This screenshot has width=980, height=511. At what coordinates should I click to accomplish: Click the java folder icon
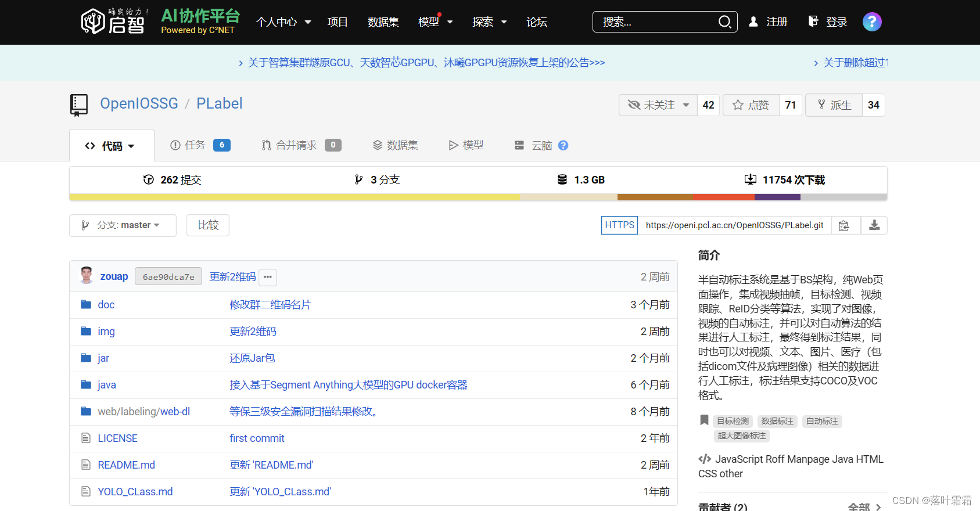(x=86, y=384)
